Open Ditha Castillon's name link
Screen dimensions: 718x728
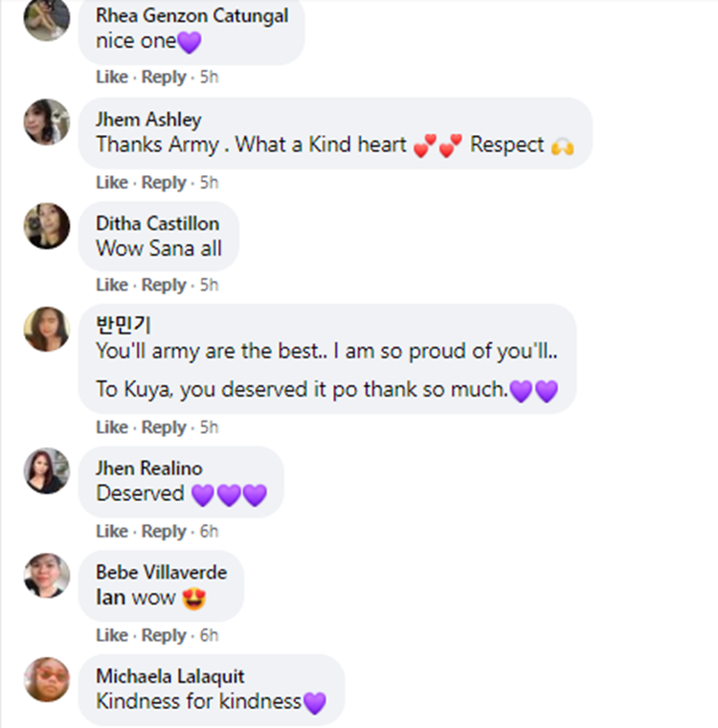click(157, 223)
